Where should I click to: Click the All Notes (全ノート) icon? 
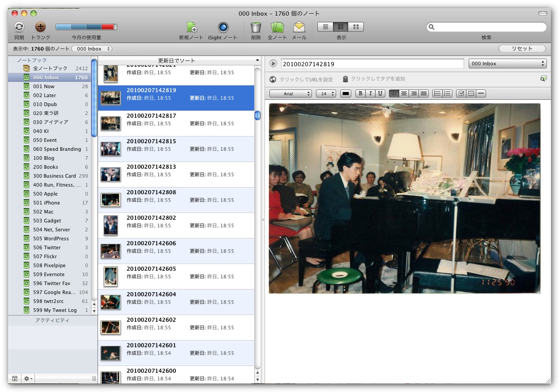click(x=277, y=27)
